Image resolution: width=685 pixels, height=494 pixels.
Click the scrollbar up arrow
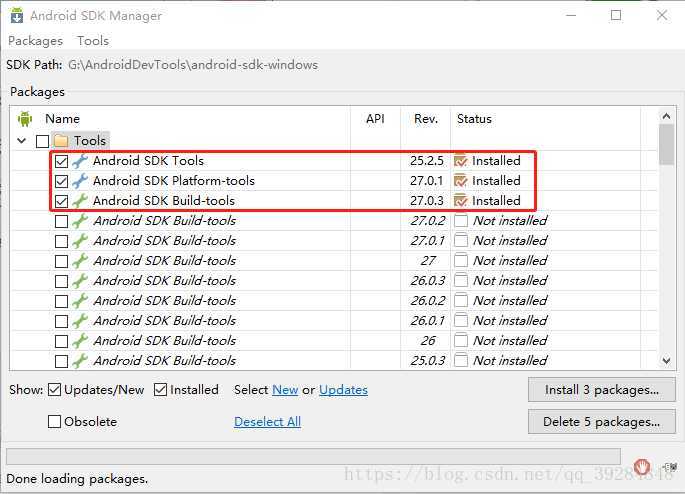[666, 116]
